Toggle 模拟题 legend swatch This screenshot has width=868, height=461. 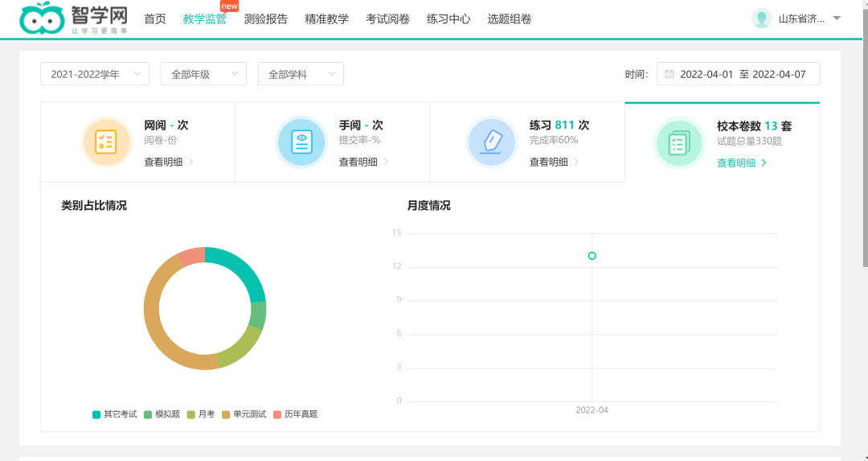point(148,414)
